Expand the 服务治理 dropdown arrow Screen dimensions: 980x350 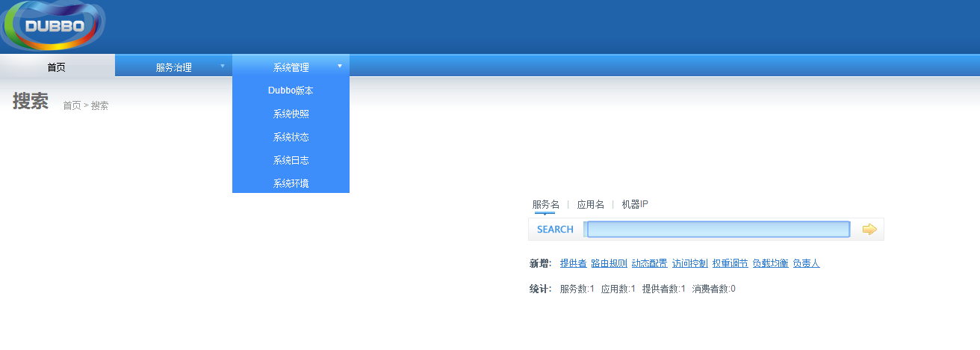[222, 66]
